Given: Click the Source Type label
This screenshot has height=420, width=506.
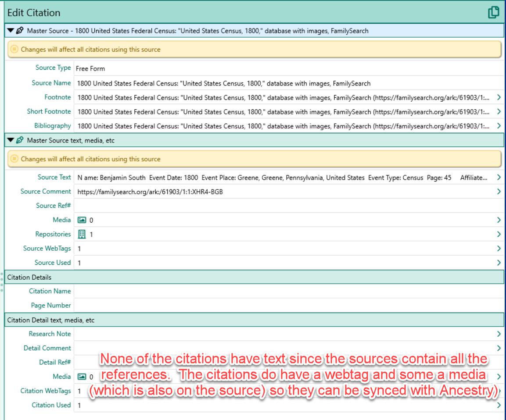Looking at the screenshot, I should click(53, 68).
